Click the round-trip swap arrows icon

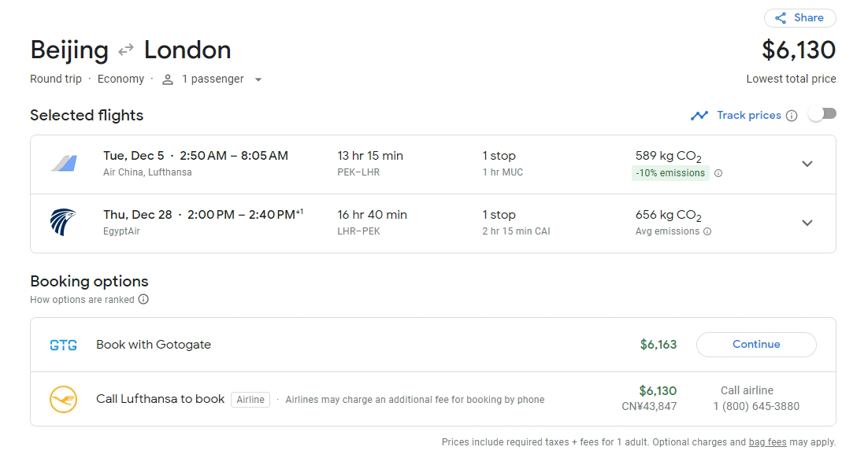[x=126, y=50]
